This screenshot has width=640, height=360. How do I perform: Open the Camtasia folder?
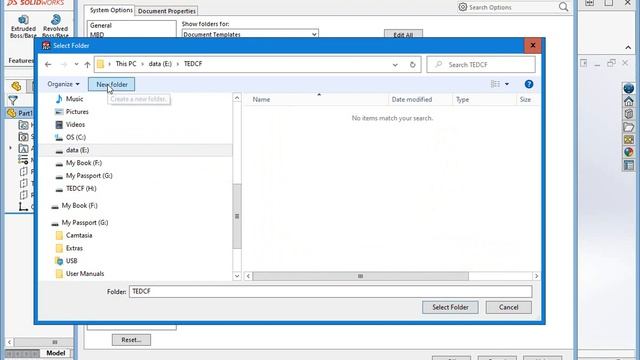79,236
